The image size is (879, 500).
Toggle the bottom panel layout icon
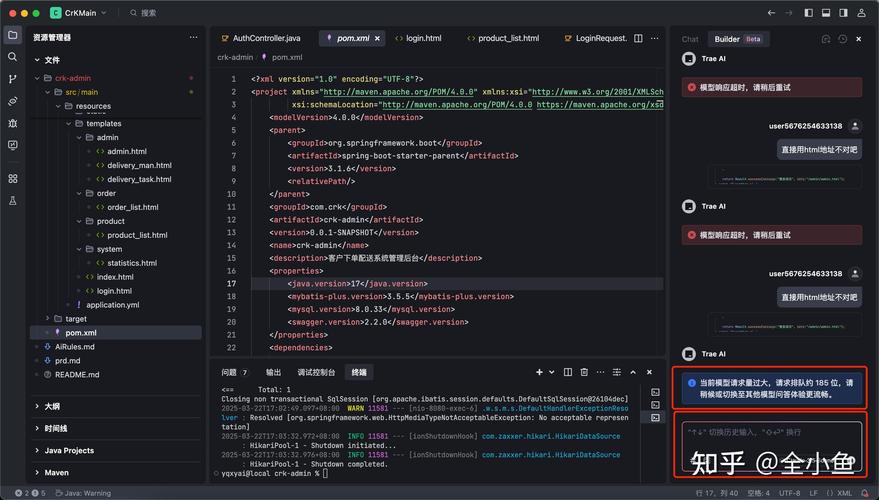point(826,12)
